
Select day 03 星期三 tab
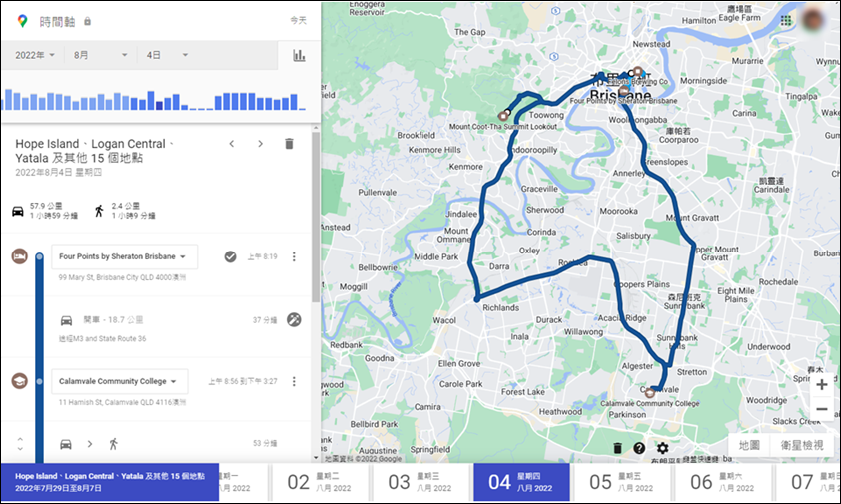[421, 482]
